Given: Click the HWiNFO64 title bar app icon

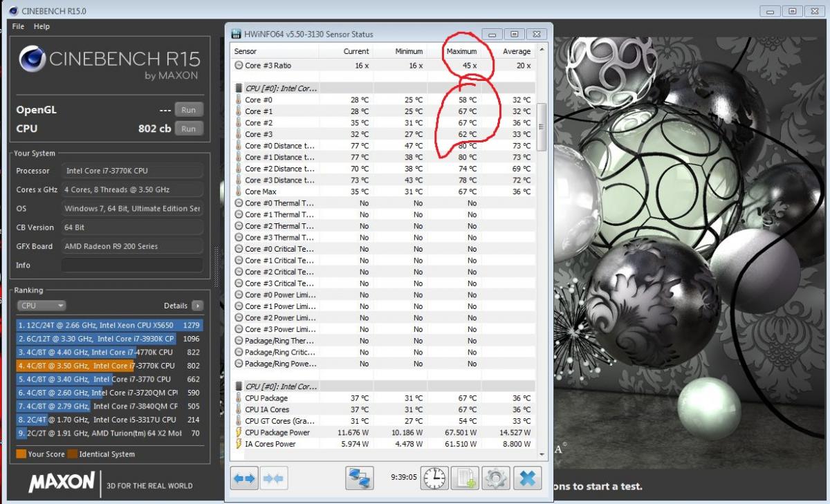Looking at the screenshot, I should (235, 34).
